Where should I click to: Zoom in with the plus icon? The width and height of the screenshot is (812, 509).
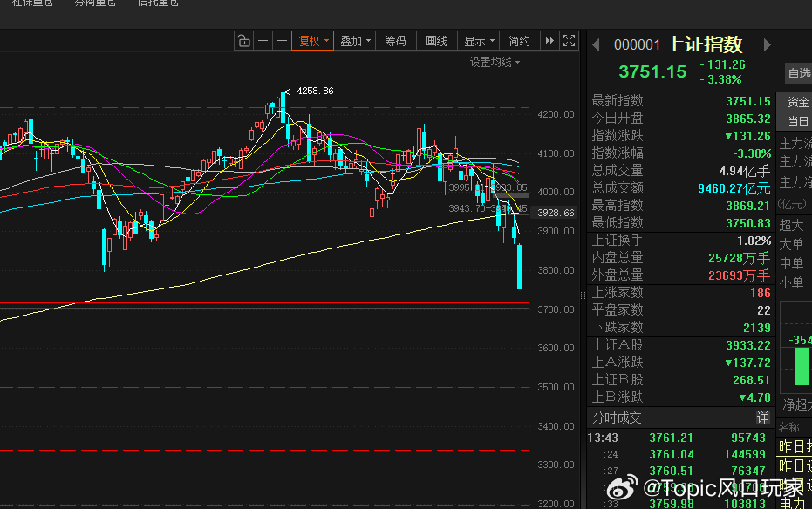263,41
